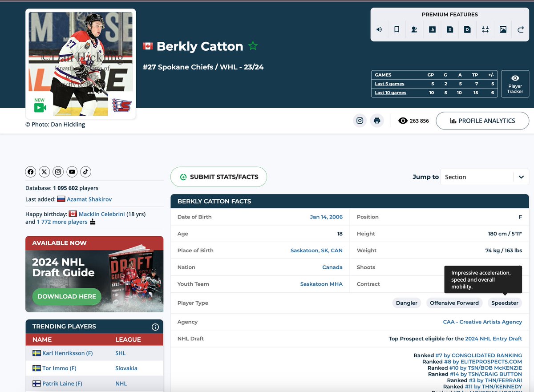Select the Dangler player type tag
Image resolution: width=534 pixels, height=392 pixels.
point(406,303)
